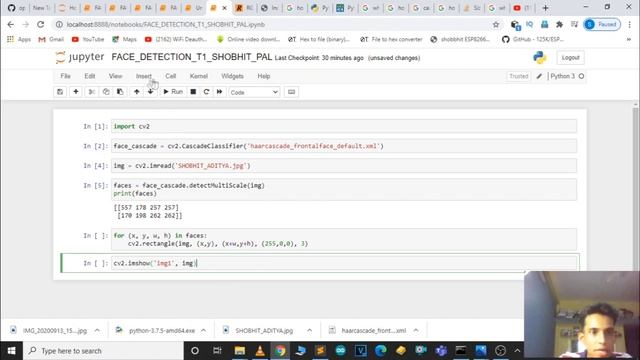Click the Windows Start button

pyautogui.click(x=11, y=351)
